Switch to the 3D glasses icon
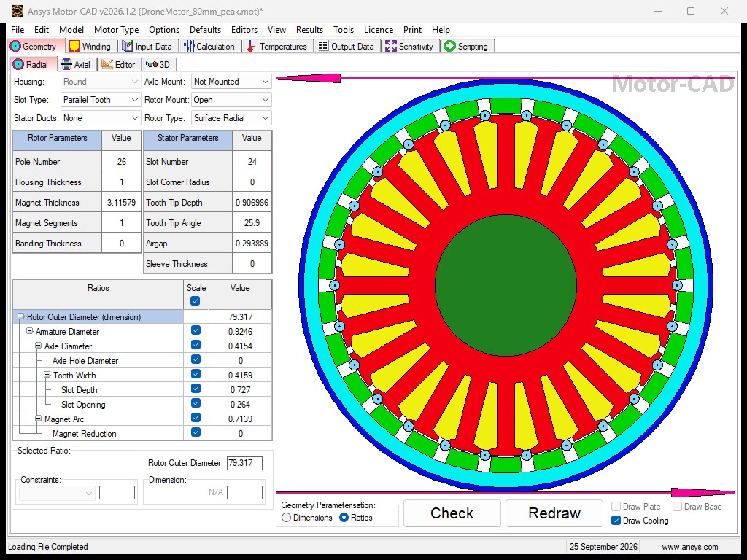Viewport: 747px width, 560px height. (152, 64)
